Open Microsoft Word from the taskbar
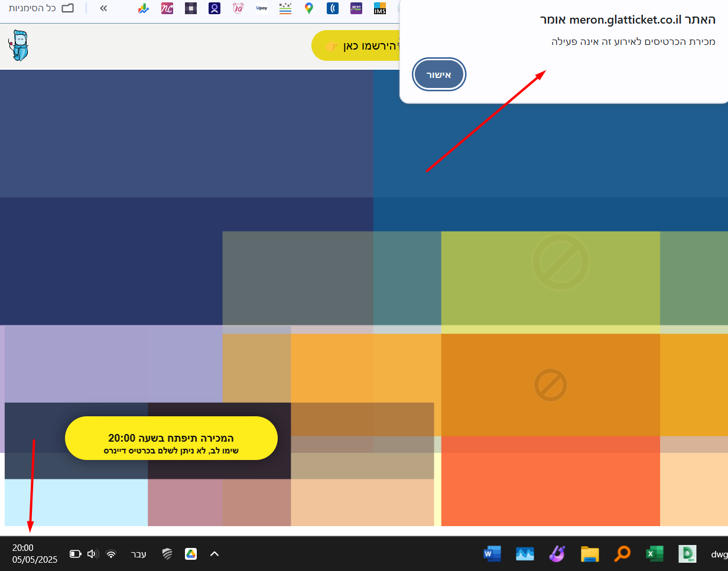 [492, 554]
